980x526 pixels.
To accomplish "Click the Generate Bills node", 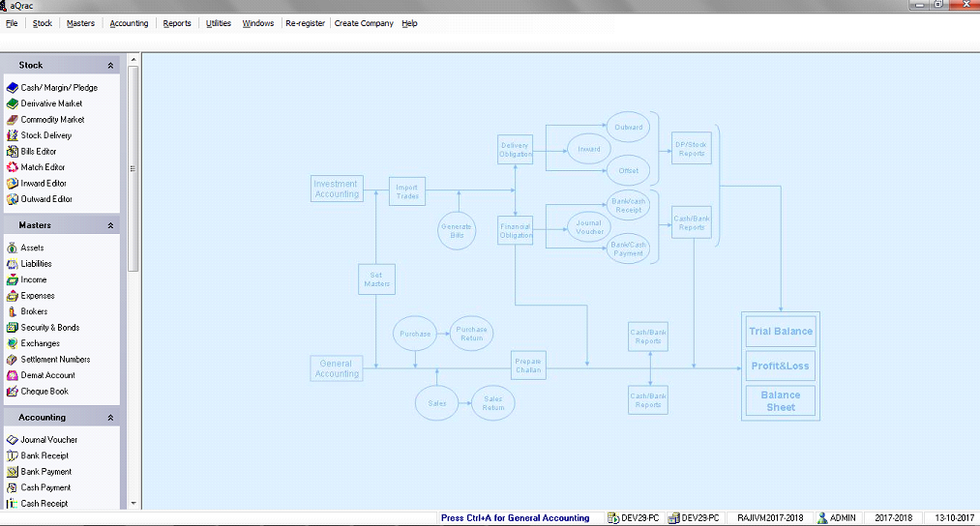I will tap(457, 230).
